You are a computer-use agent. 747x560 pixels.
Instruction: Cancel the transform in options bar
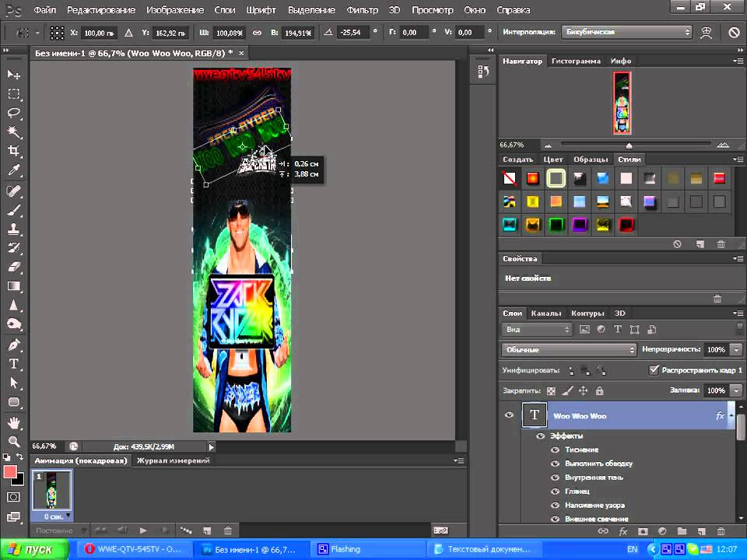pos(734,33)
